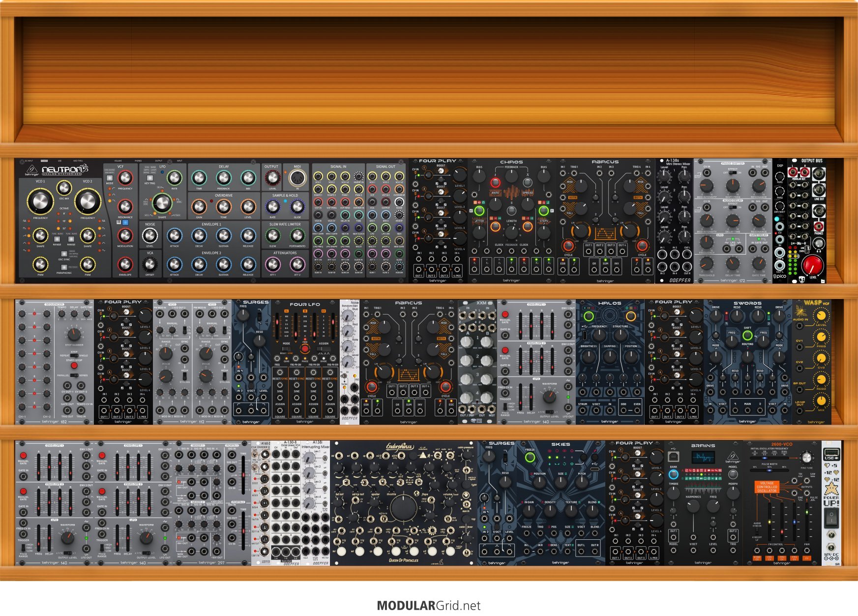Click the VCF Mode button on Neutron
Screen dimensions: 858x616
[110, 178]
